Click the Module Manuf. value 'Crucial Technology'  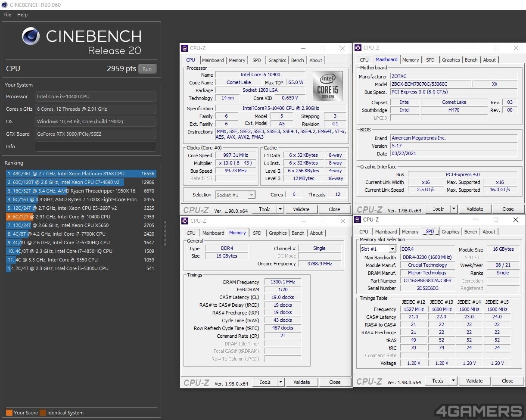(427, 265)
